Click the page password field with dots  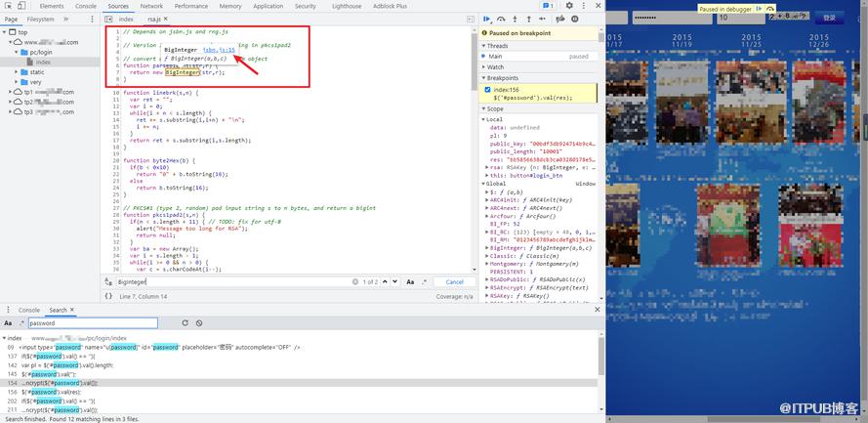(671, 18)
